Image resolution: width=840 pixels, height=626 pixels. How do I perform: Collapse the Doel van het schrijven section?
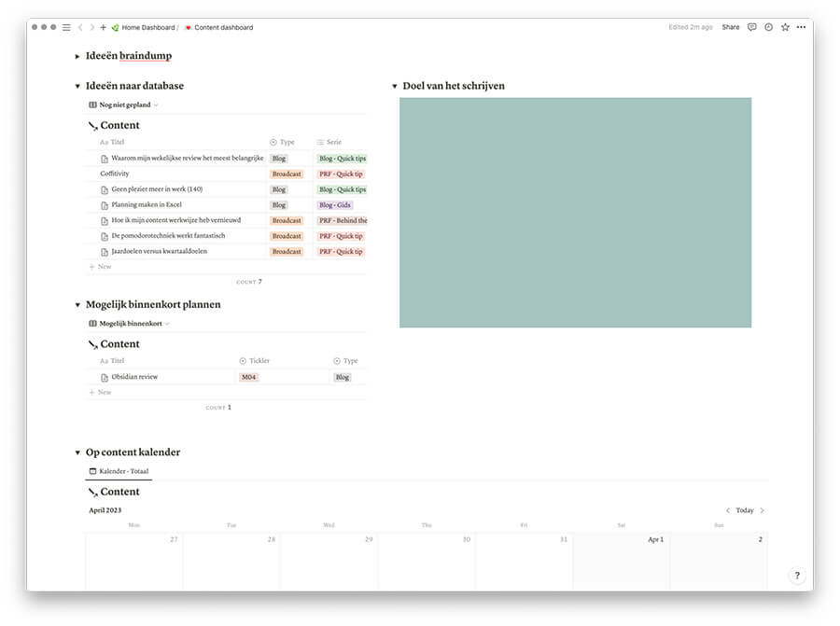coord(395,85)
